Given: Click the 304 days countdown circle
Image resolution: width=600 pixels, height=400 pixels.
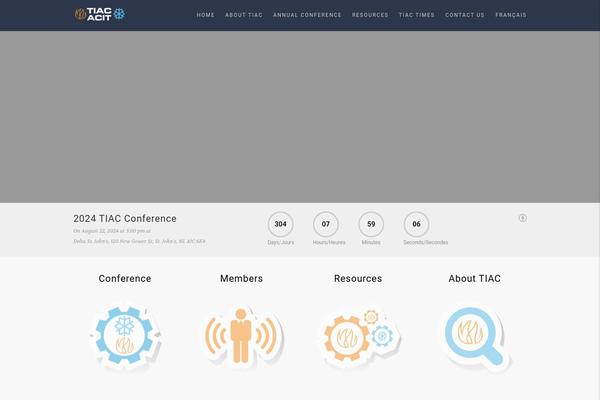Looking at the screenshot, I should tap(280, 224).
